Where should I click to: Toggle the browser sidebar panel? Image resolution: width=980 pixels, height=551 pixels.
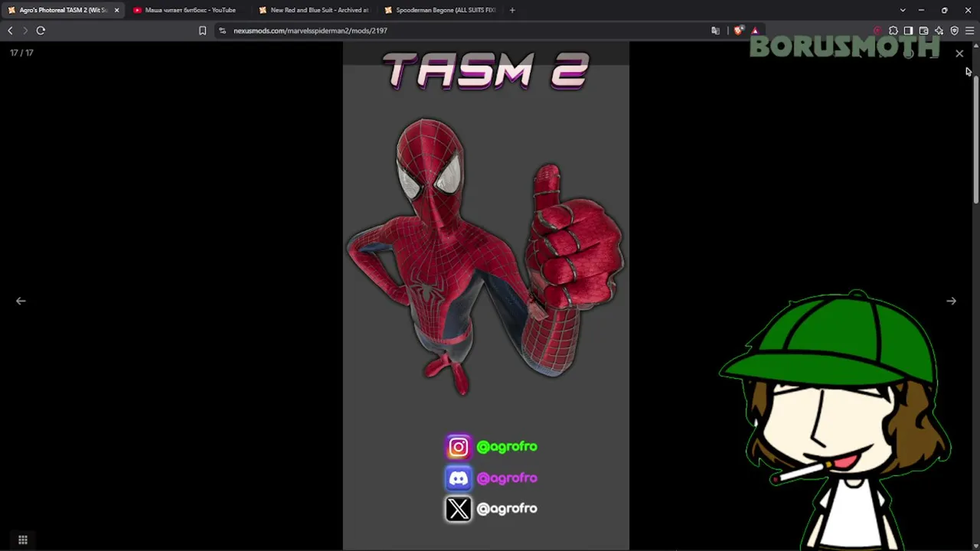pos(908,31)
